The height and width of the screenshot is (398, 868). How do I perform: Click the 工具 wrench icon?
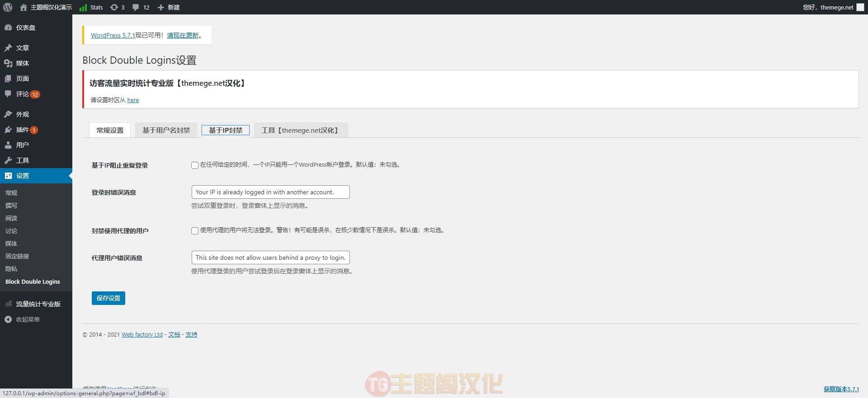[x=8, y=160]
